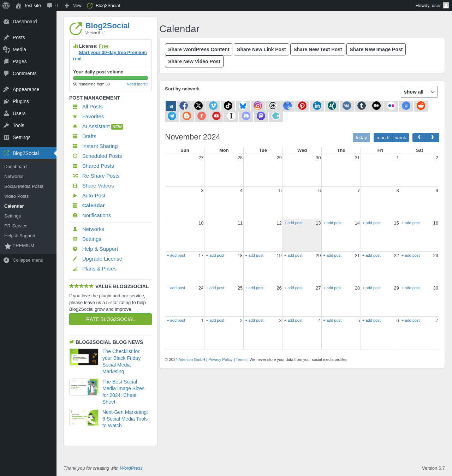Filter calendar by Mastodon network
Image resolution: width=452 pixels, height=476 pixels.
pyautogui.click(x=261, y=116)
